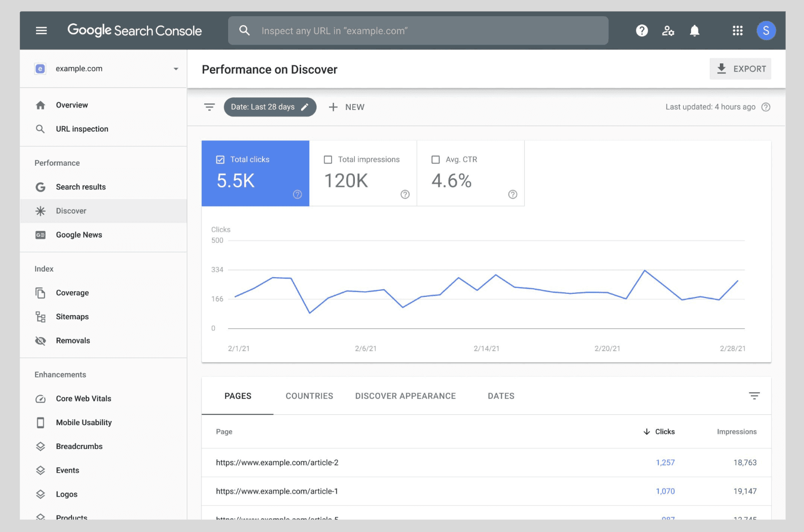Open the user settings icon in header
This screenshot has width=804, height=532.
(668, 31)
